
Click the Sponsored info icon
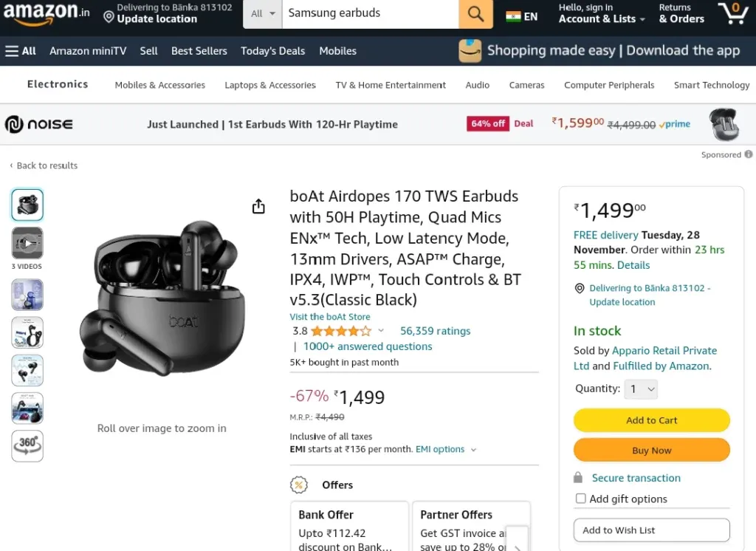click(749, 154)
